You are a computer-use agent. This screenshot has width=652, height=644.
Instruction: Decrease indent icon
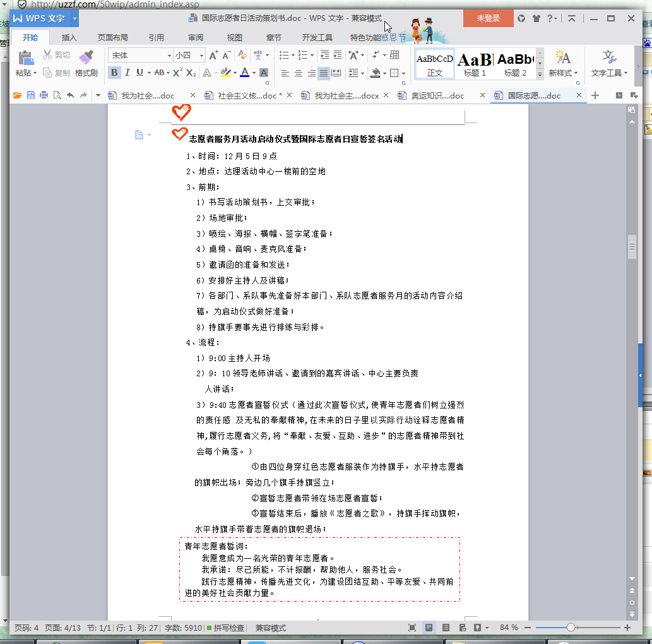coord(325,55)
